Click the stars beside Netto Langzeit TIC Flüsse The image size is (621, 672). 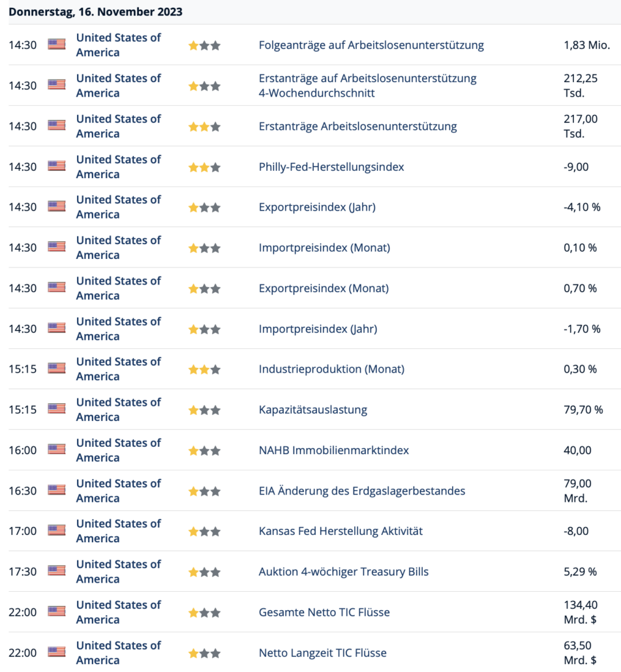204,653
